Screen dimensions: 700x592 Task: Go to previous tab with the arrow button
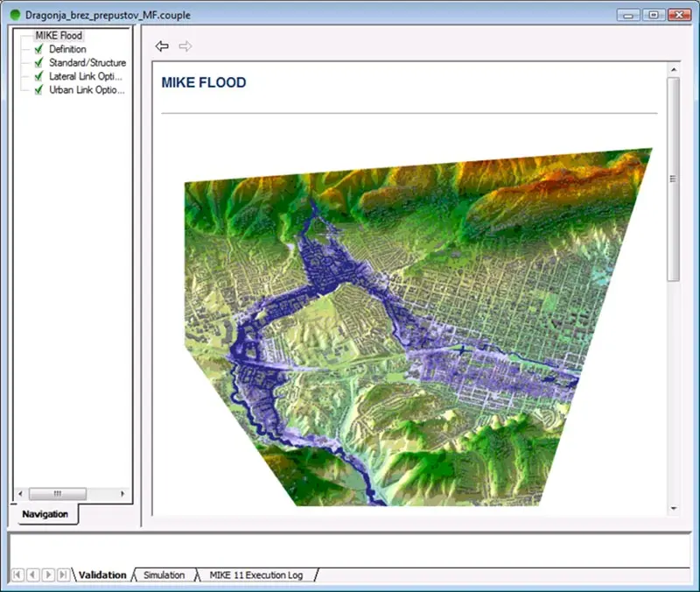32,574
